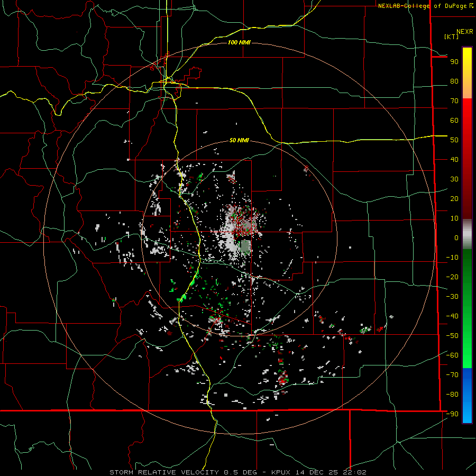Click the NEXLAB-College of DuPage credit text

pos(426,6)
